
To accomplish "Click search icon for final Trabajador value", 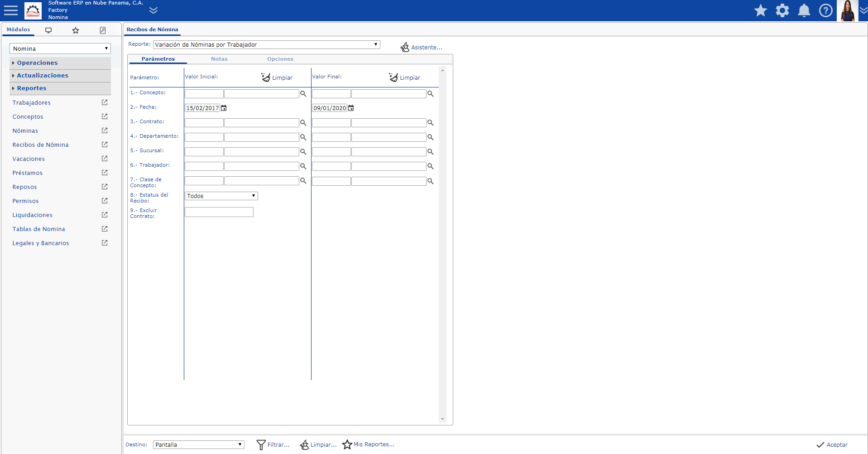I will click(431, 166).
